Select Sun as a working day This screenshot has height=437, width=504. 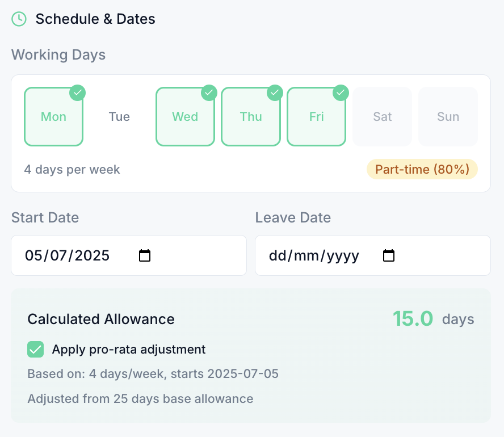click(448, 117)
